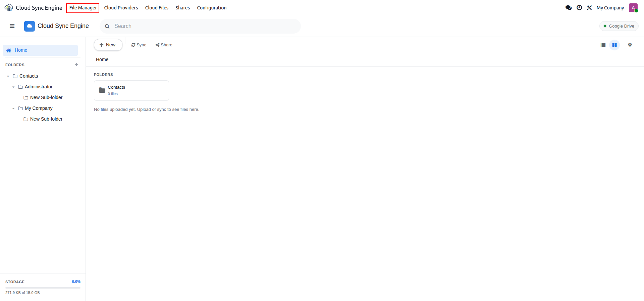Open the settings gear icon

pyautogui.click(x=630, y=45)
